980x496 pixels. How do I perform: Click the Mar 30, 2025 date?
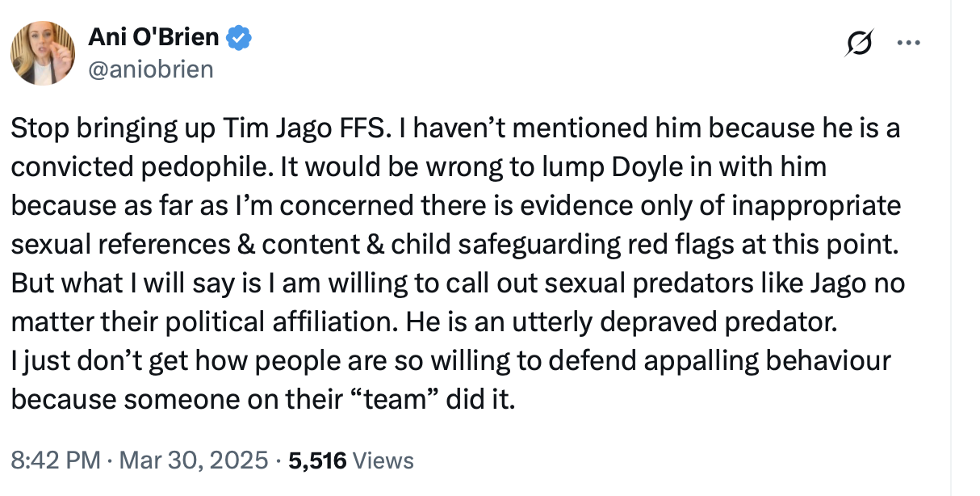(x=194, y=461)
